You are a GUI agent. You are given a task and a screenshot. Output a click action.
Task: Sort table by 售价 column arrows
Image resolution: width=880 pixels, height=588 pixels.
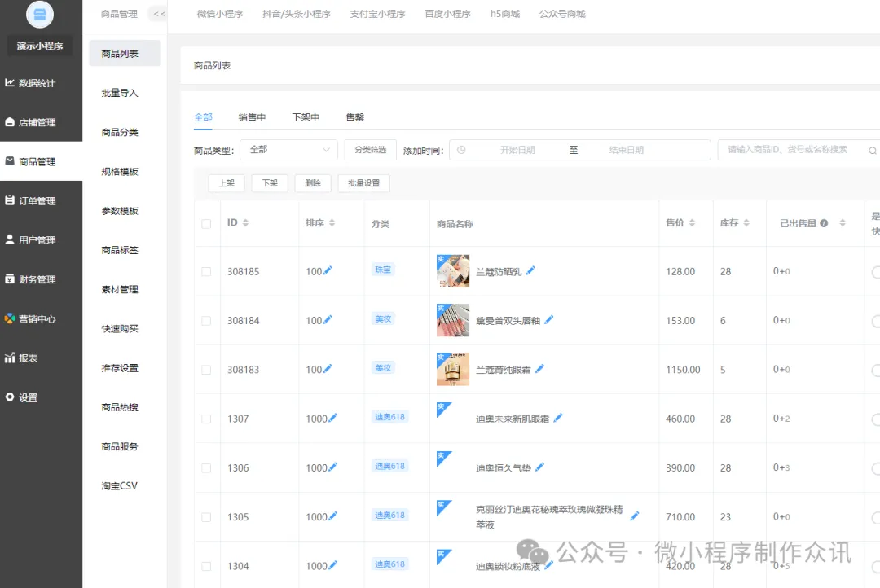point(692,223)
